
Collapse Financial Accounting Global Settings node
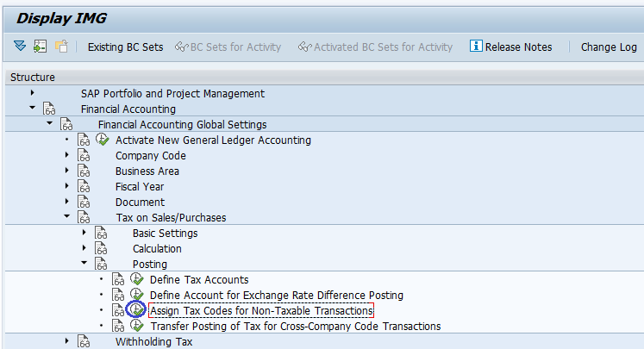tap(49, 123)
